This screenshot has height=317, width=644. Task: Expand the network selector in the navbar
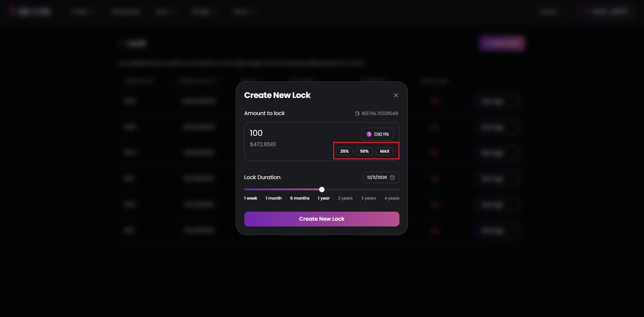coord(549,11)
